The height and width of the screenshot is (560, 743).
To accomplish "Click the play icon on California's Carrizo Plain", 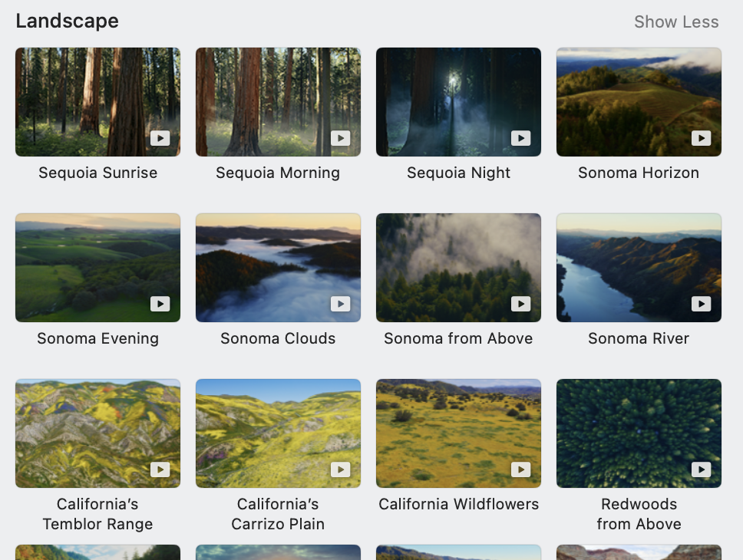I will tap(341, 469).
